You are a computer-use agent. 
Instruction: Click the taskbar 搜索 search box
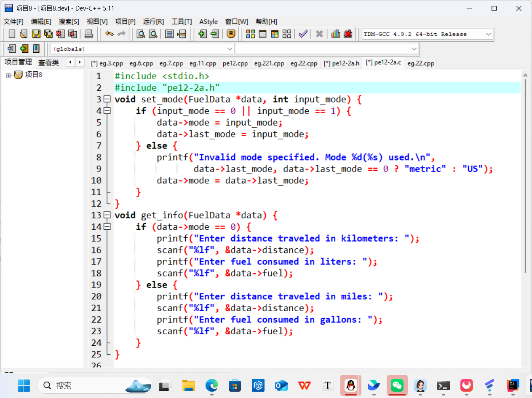pyautogui.click(x=96, y=385)
